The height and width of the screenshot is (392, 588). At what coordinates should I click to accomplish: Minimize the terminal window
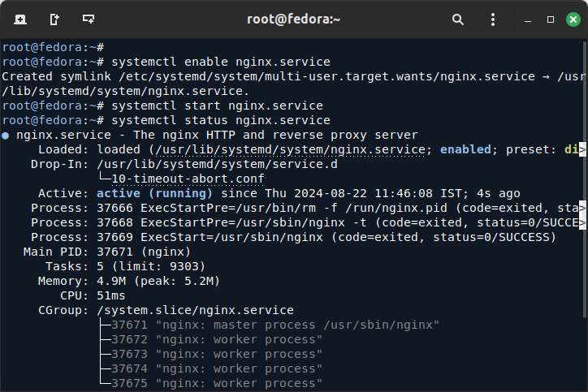point(528,19)
